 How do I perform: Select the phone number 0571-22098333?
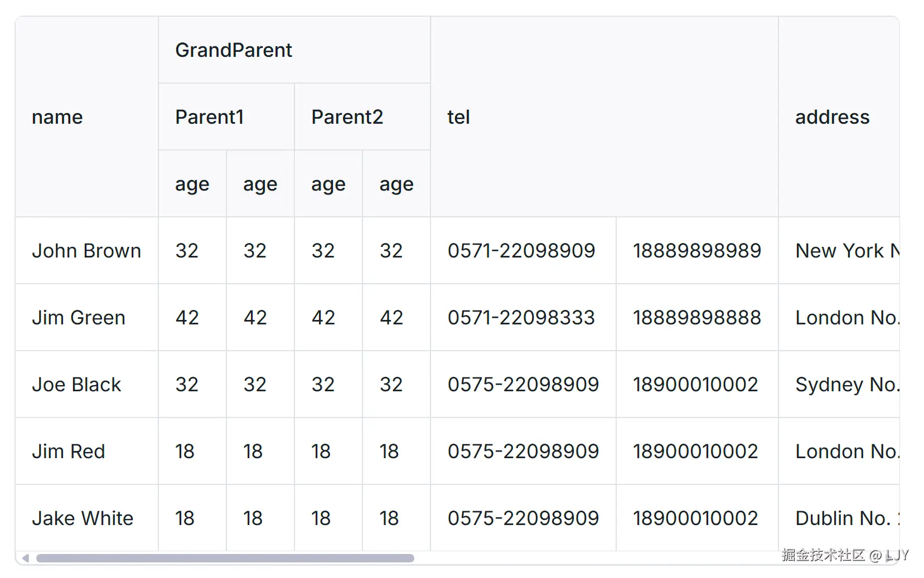[521, 318]
